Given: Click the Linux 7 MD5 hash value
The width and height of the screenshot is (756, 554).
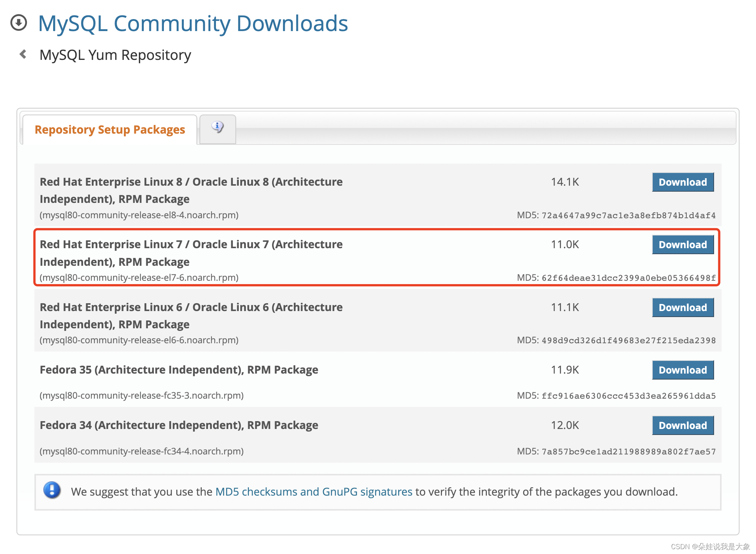Looking at the screenshot, I should pyautogui.click(x=628, y=278).
